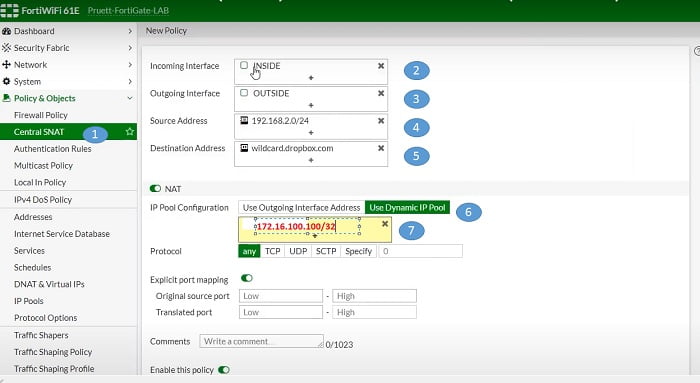Click the Policy & Objects icon
Viewport: 700px width, 383px height.
(x=6, y=98)
